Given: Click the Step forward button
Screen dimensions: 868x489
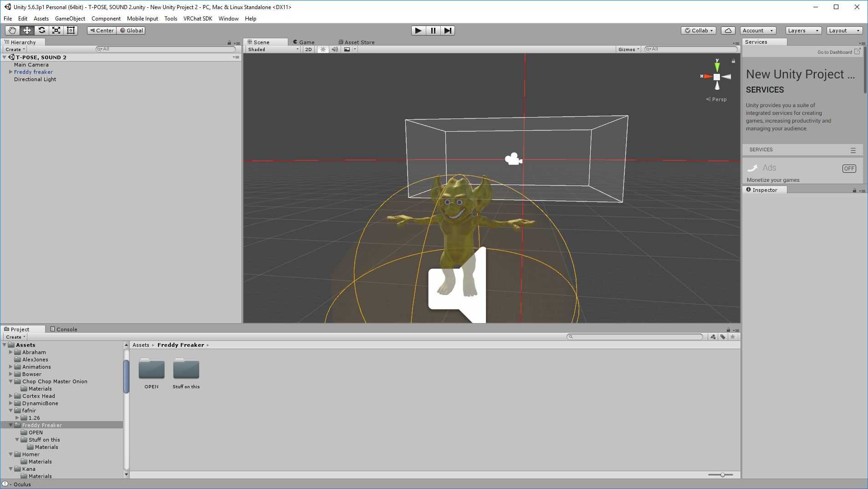Looking at the screenshot, I should [x=448, y=31].
